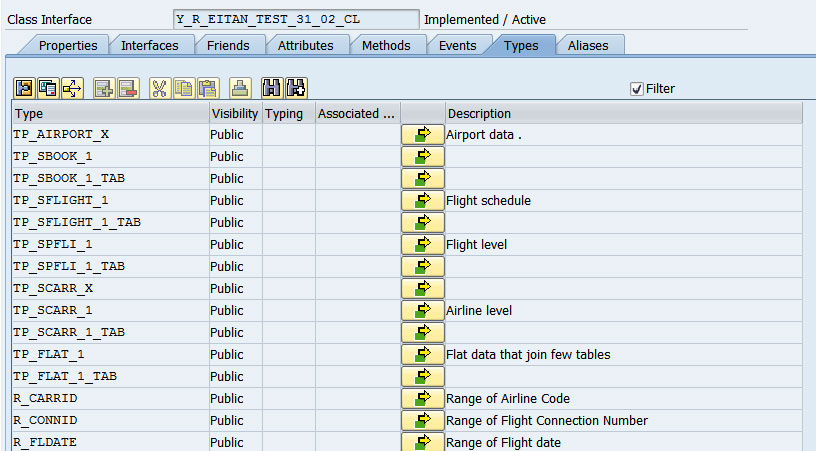Open direct type entry for TP_FLAT_1_TAB
Viewport: 816px width, 451px height.
click(423, 376)
